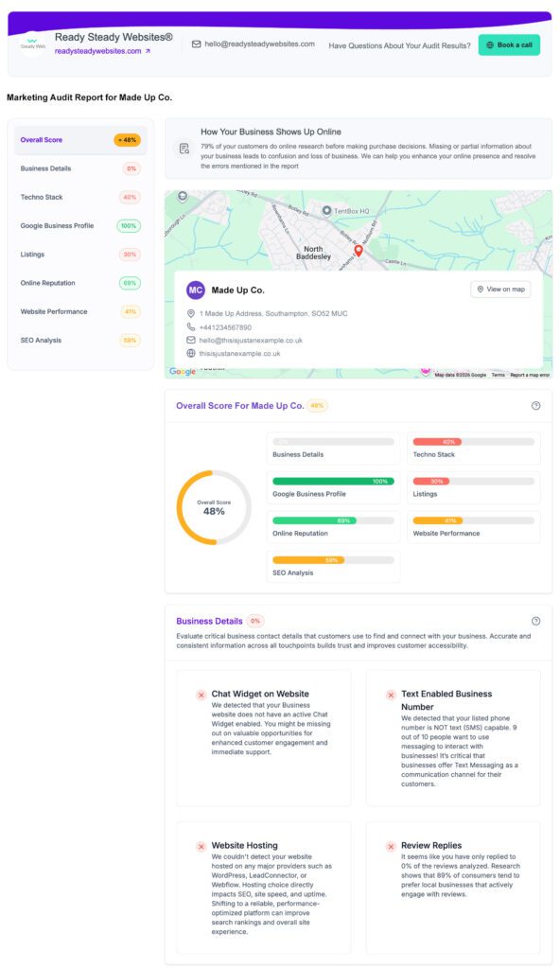Click the Book a call button

click(x=509, y=45)
